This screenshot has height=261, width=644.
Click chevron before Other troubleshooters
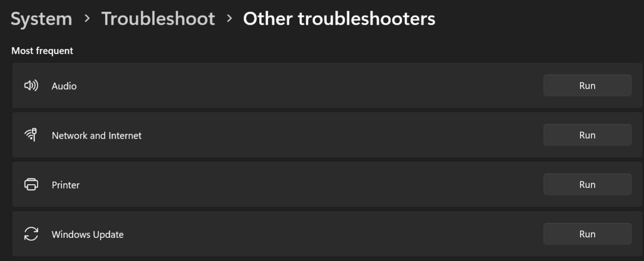(229, 19)
